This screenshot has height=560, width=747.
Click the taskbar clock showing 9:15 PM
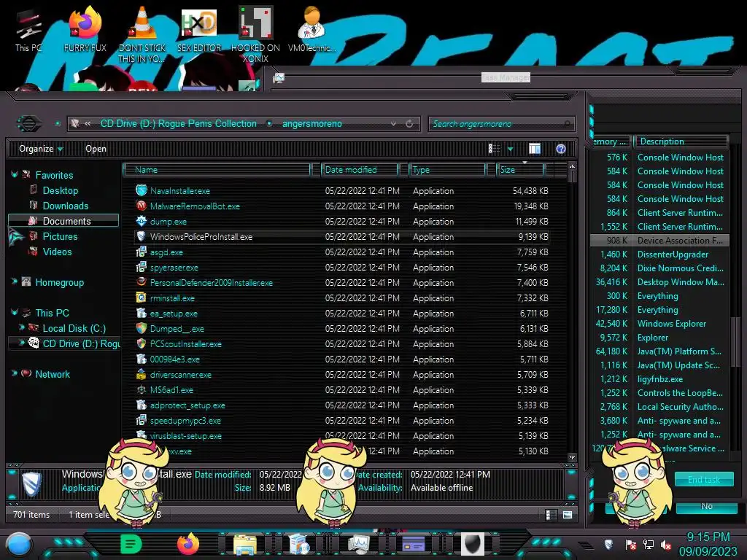pos(708,544)
